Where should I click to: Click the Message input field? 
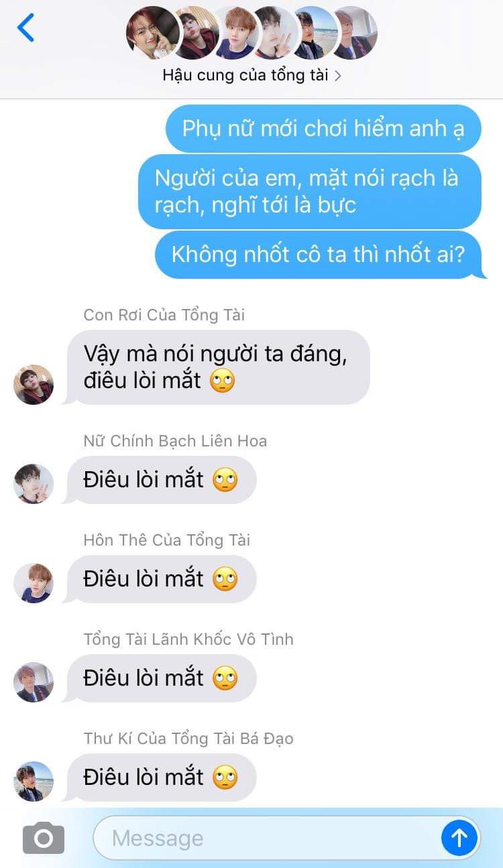(x=268, y=838)
